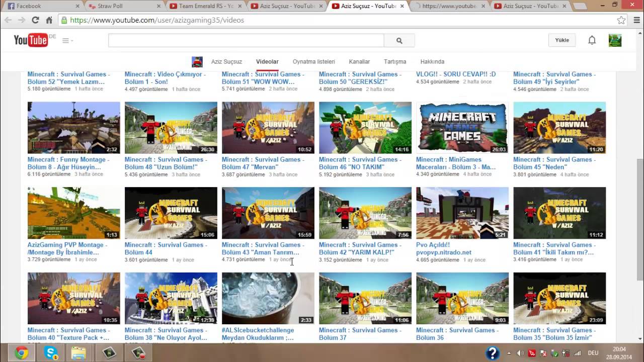Screen dimensions: 644x362
Task: Open the Aziz Suçsuz channel home
Action: point(226,62)
